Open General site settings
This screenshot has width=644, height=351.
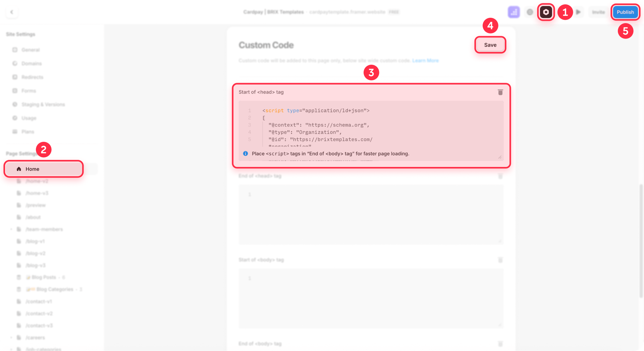click(x=31, y=50)
